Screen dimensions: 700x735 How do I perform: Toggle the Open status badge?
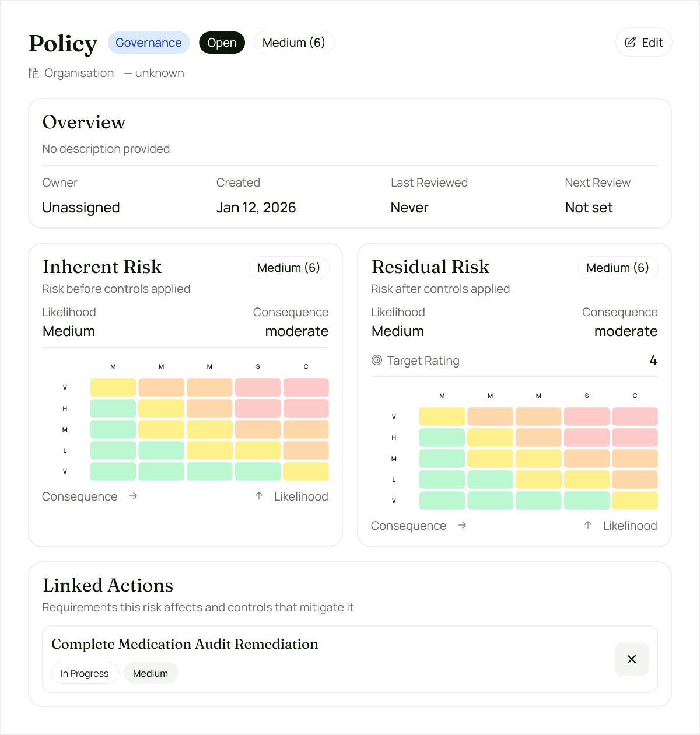pyautogui.click(x=222, y=43)
